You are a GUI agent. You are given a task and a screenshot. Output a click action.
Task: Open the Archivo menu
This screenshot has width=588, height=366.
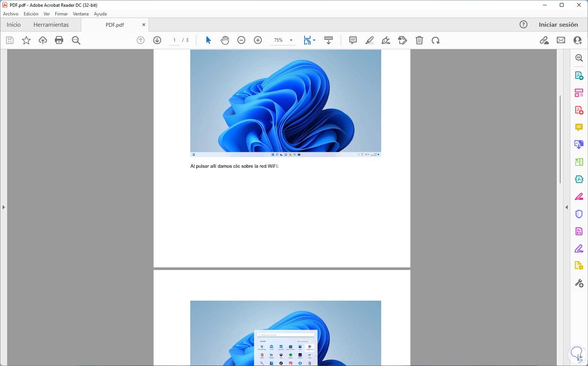(11, 14)
